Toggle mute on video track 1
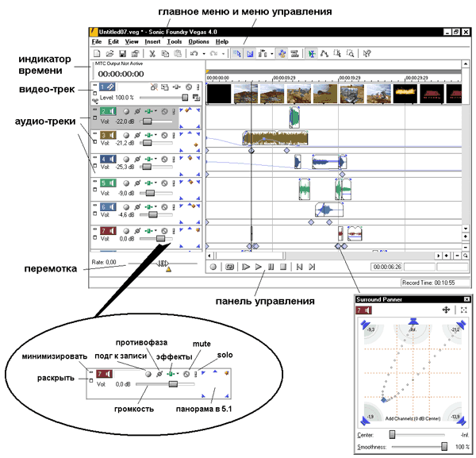Image resolution: width=476 pixels, height=458 pixels. tap(188, 86)
